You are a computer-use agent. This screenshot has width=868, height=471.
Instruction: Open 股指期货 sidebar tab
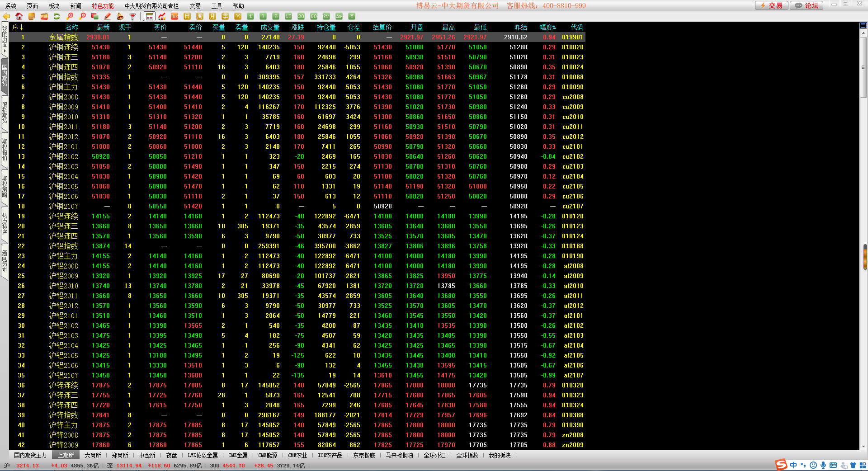click(5, 112)
